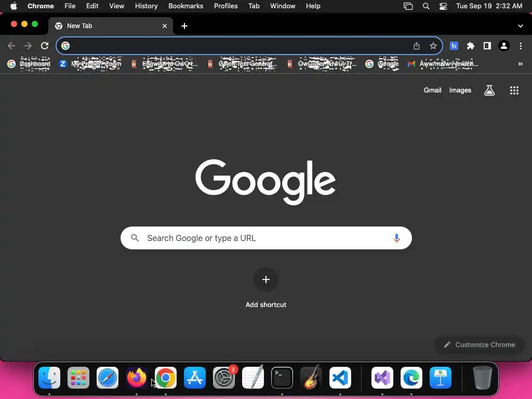532x399 pixels.
Task: Open the Tab menu
Action: (254, 6)
